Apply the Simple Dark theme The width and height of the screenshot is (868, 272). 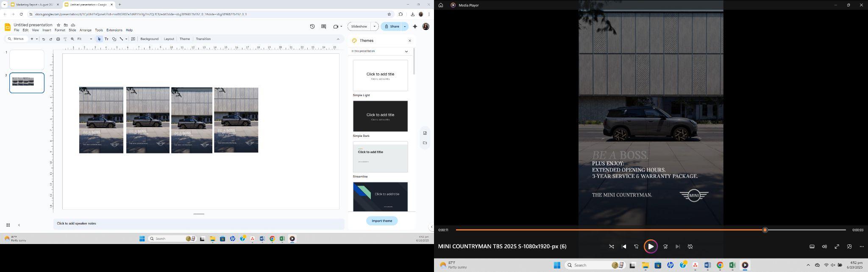(380, 116)
